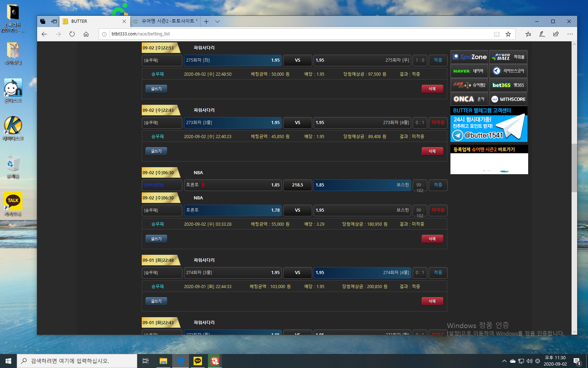Open the add notes pen icon
Screen dimensions: 588x368
coord(542,34)
